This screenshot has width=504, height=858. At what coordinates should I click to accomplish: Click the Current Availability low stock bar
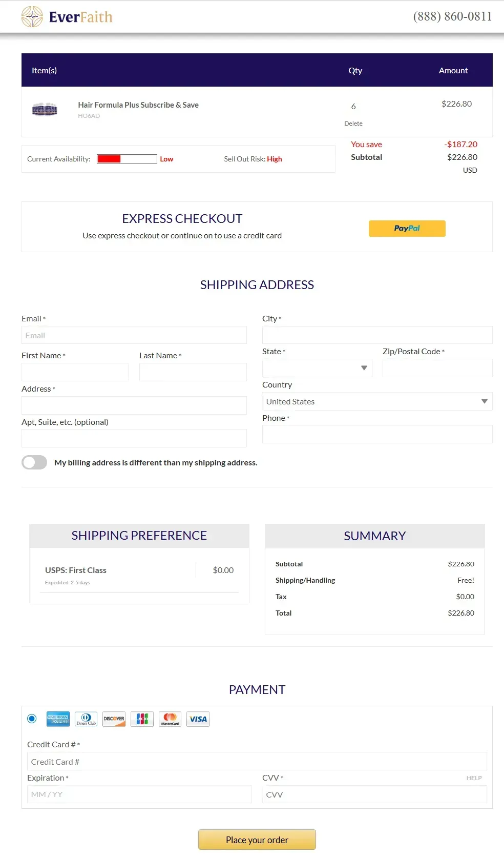pyautogui.click(x=127, y=159)
